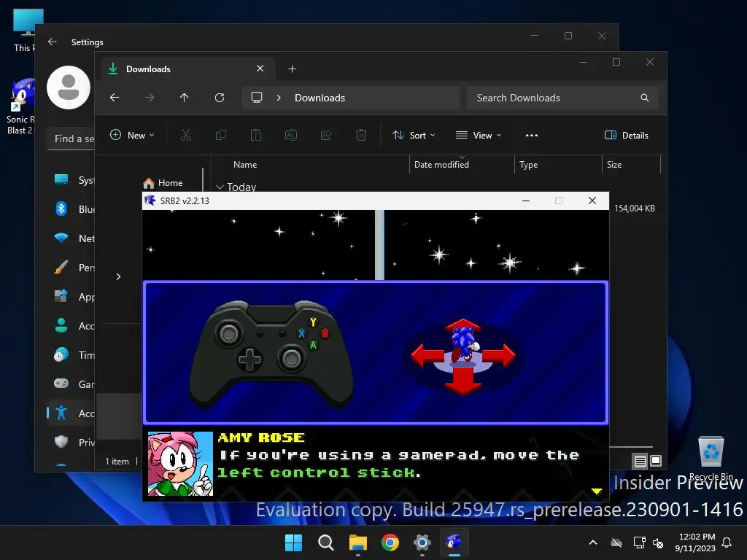Open File Explorer from the taskbar
This screenshot has height=560, width=747.
click(358, 542)
